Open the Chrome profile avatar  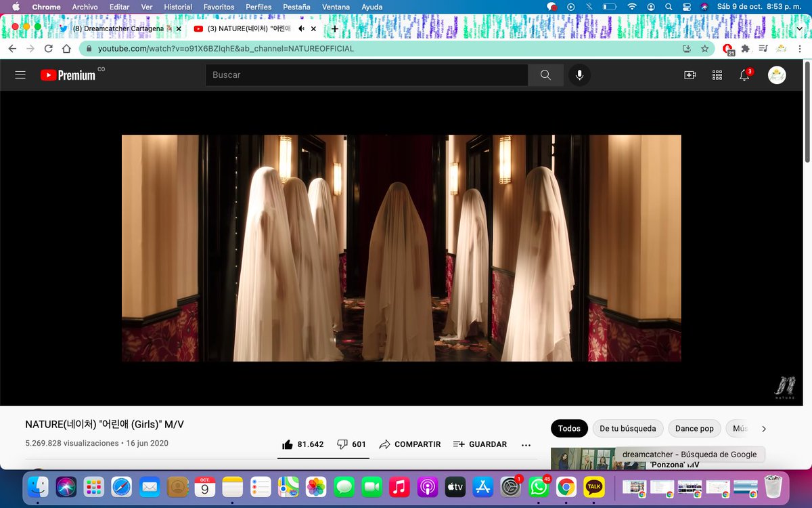point(780,49)
